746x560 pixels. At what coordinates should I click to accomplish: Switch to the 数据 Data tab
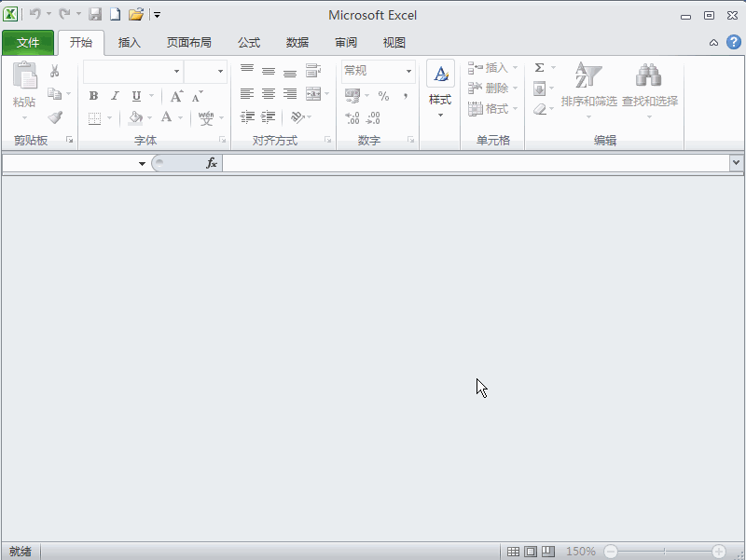coord(297,43)
